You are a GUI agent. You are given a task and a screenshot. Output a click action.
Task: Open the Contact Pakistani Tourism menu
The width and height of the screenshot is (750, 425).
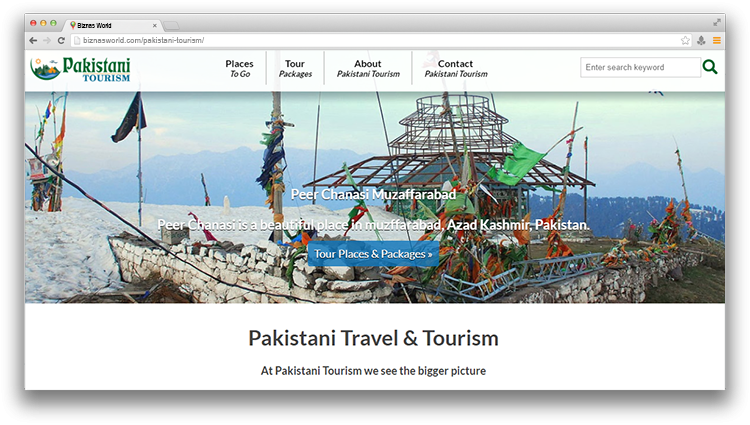456,68
